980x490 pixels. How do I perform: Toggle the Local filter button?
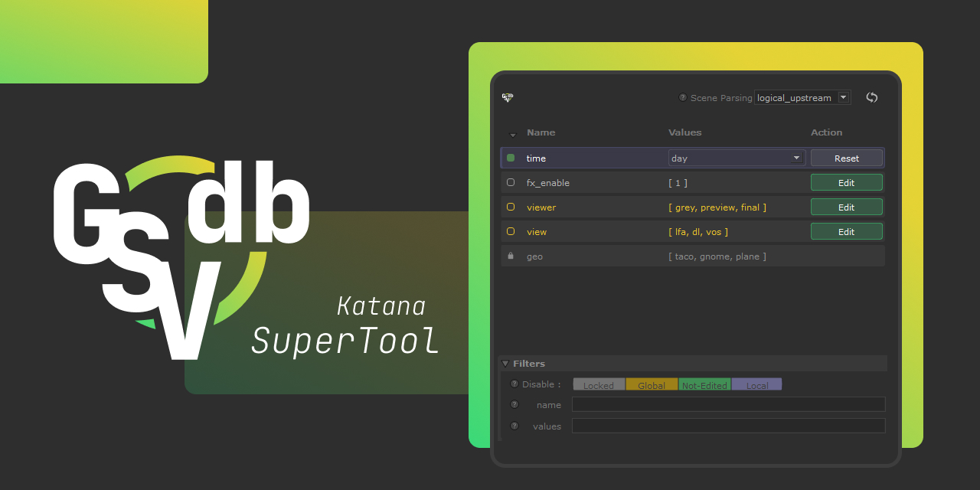(757, 385)
